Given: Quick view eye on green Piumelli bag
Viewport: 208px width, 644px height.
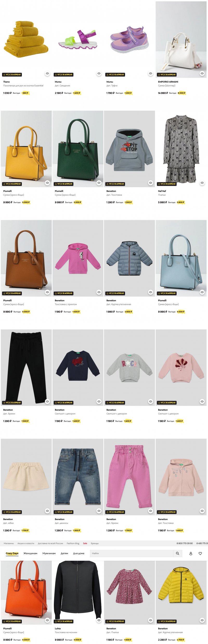Looking at the screenshot, I should pyautogui.click(x=99, y=183).
